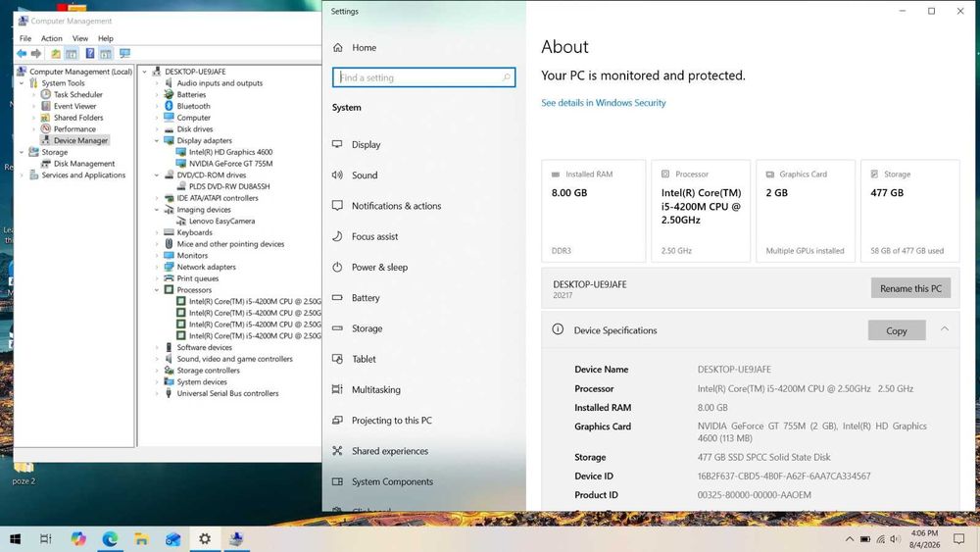Image resolution: width=980 pixels, height=552 pixels.
Task: Show hidden icons in system tray
Action: pos(849,539)
